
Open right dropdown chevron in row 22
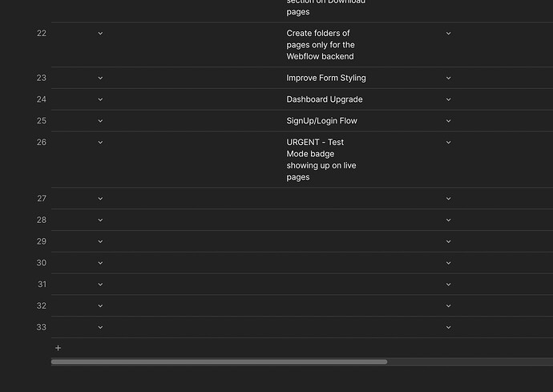coord(448,34)
